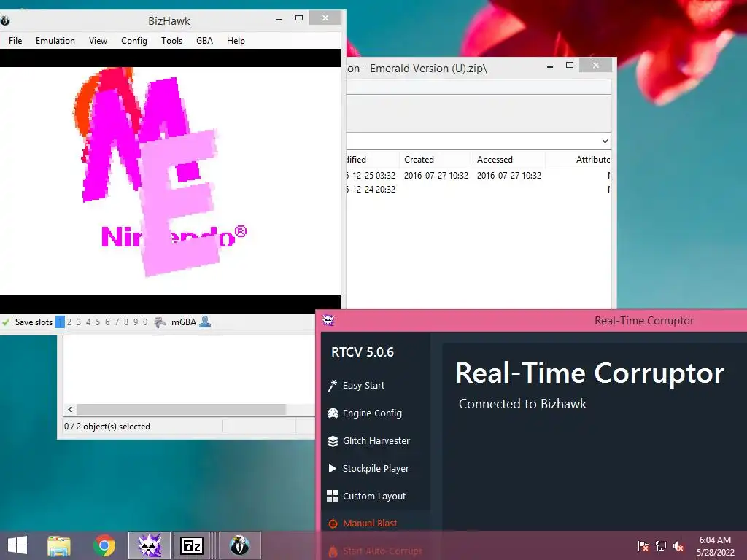747x560 pixels.
Task: Click the mGBA core icon in status bar
Action: click(160, 322)
